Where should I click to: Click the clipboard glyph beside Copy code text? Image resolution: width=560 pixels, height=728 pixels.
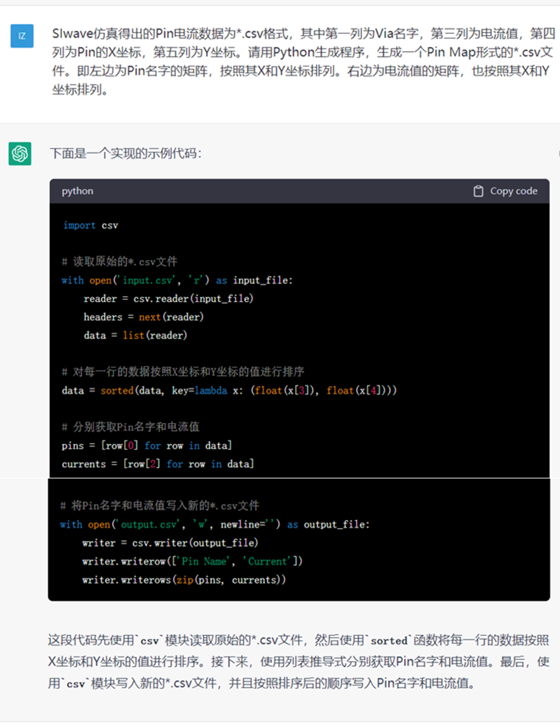[478, 191]
